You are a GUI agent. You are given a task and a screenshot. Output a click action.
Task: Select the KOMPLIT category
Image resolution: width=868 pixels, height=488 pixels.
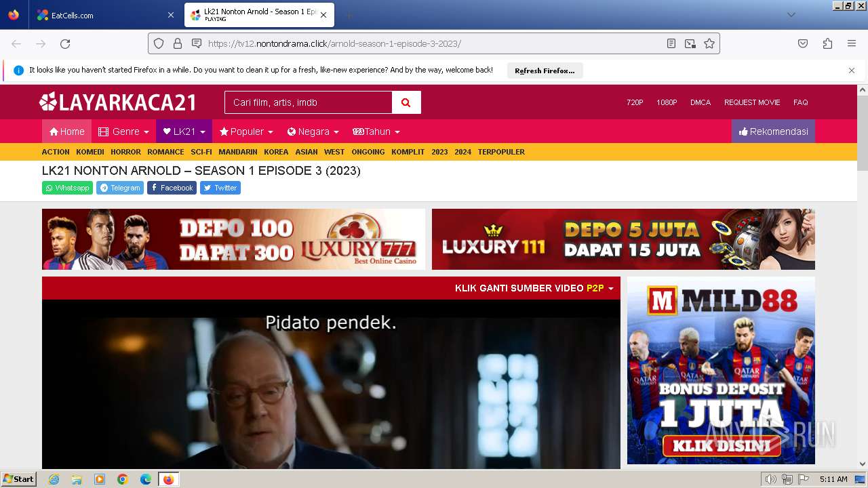[408, 152]
